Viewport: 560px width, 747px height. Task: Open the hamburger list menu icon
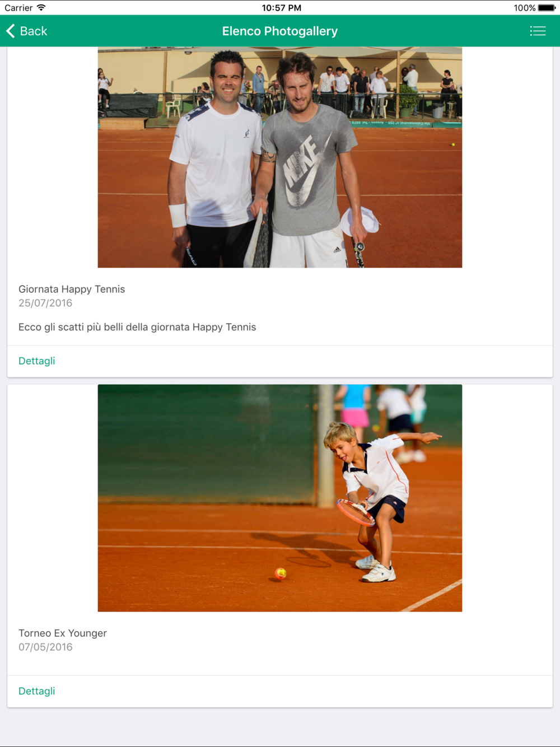(x=538, y=31)
